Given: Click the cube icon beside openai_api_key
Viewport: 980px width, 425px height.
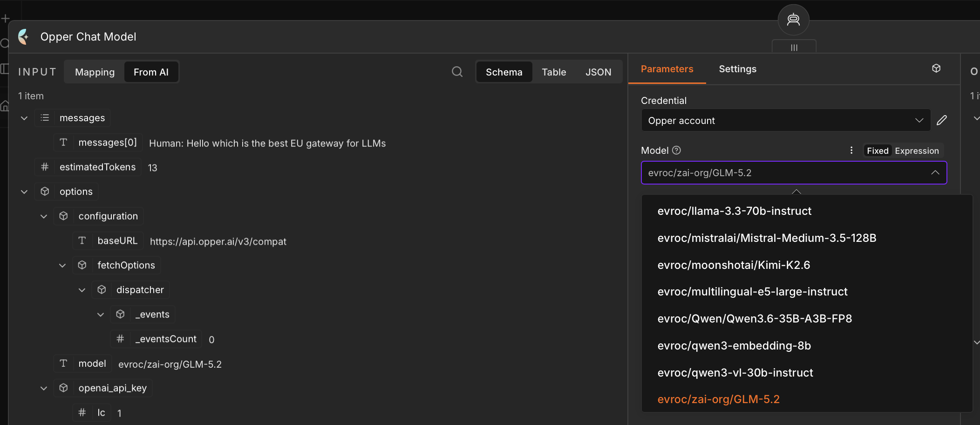Looking at the screenshot, I should click(x=64, y=388).
